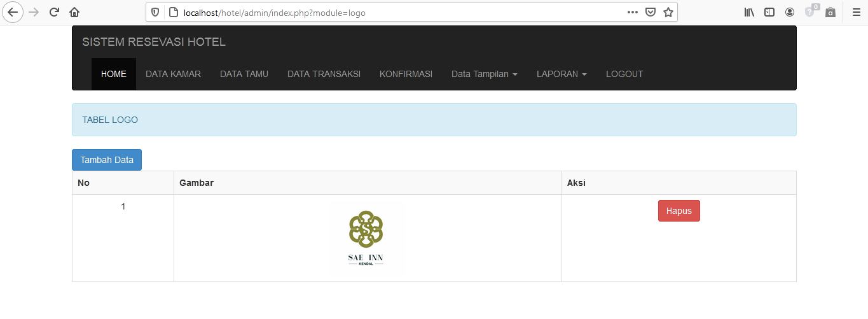Open the KONFIRMASI menu item
The width and height of the screenshot is (868, 319).
pos(406,74)
